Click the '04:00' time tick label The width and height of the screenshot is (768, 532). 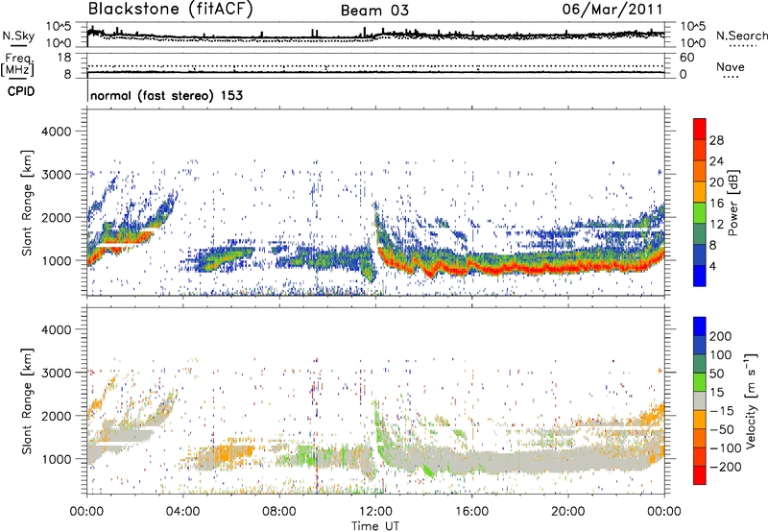tap(182, 512)
